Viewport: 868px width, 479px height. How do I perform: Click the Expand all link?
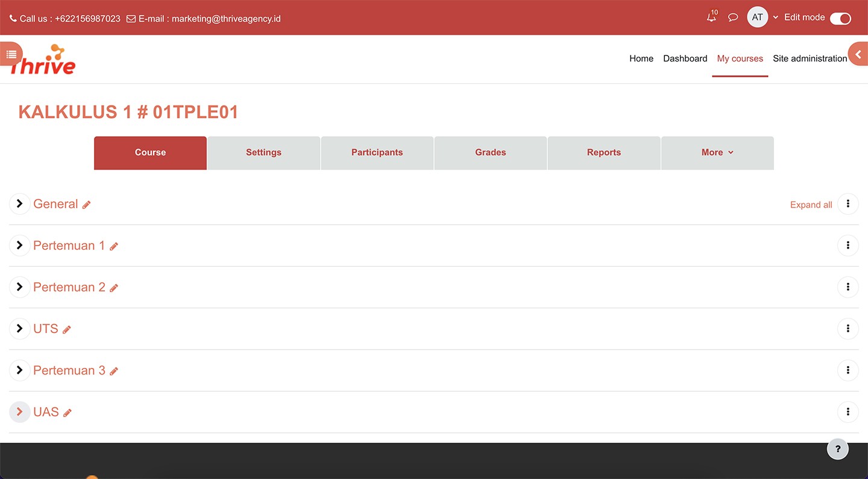[811, 205]
